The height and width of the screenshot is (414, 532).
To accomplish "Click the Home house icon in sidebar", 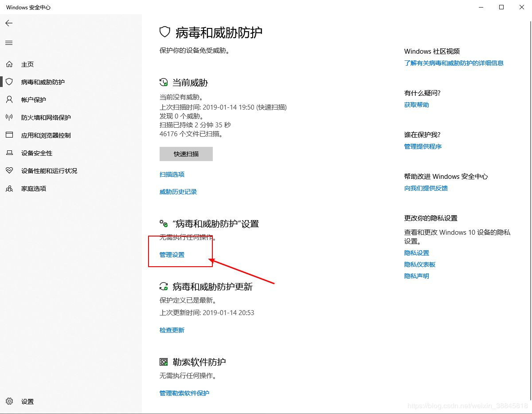I will 9,64.
